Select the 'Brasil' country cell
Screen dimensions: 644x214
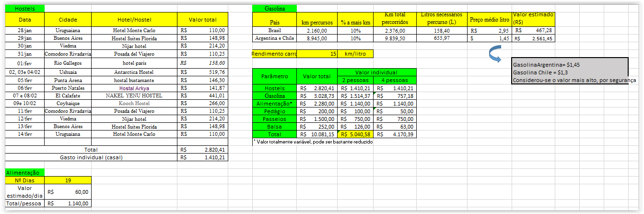pos(275,30)
